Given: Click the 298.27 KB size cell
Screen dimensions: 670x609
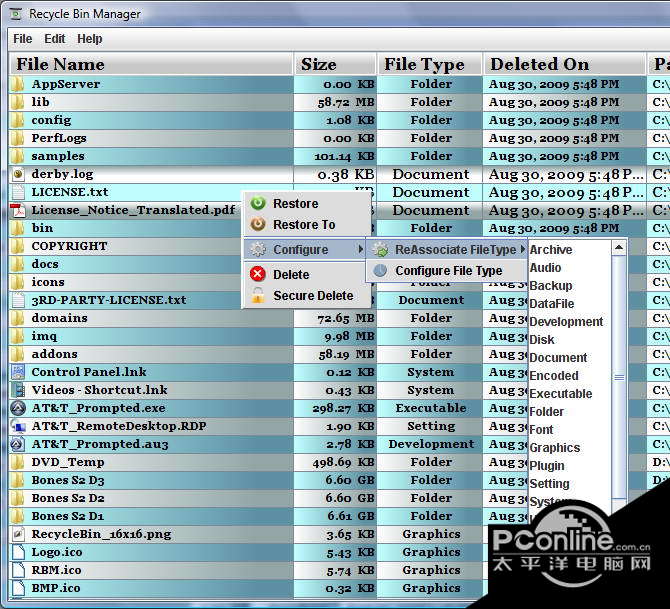Looking at the screenshot, I should (335, 408).
